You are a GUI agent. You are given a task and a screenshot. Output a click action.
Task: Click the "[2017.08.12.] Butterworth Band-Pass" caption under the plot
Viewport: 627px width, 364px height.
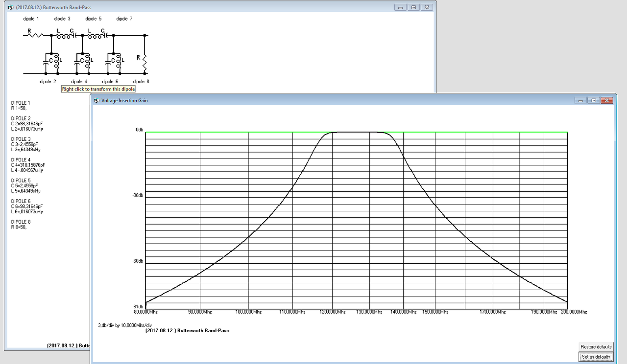[x=188, y=331]
